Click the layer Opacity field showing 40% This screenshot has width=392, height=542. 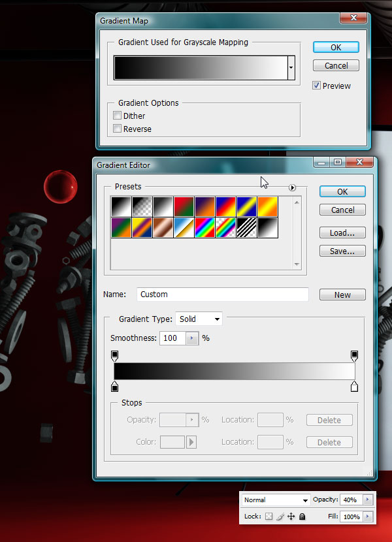coord(351,500)
